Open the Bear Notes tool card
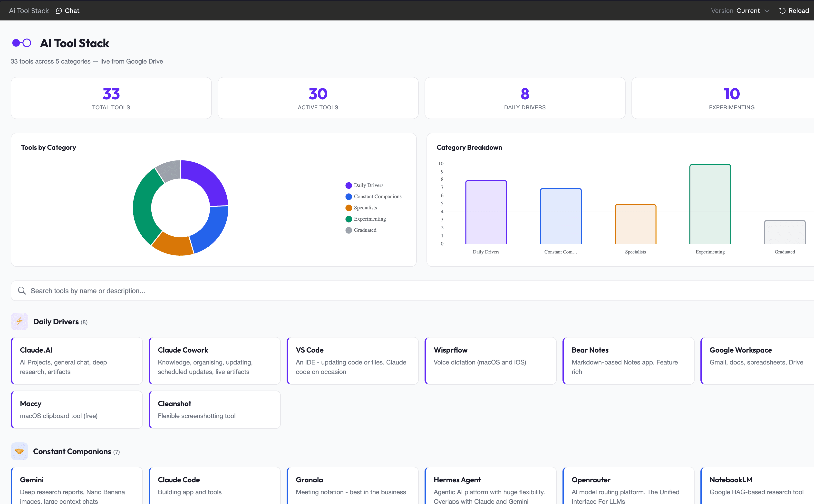The width and height of the screenshot is (814, 504). coord(629,361)
